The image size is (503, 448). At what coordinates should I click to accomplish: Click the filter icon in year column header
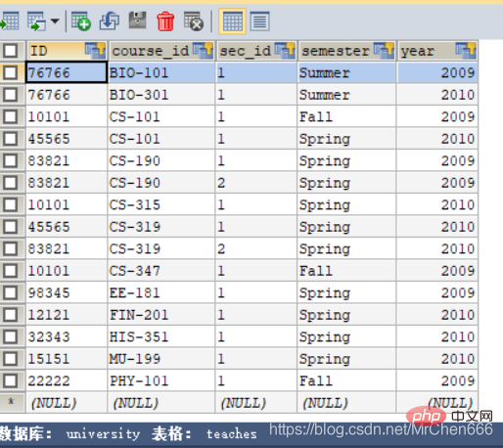(466, 51)
